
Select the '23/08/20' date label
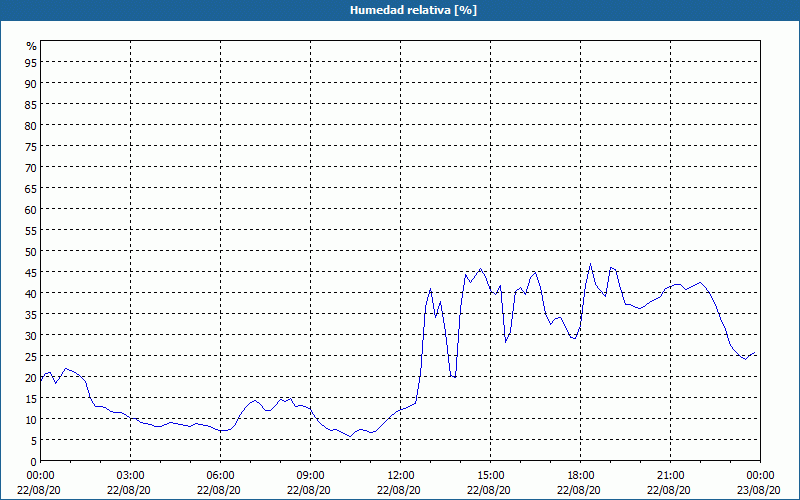[x=759, y=490]
